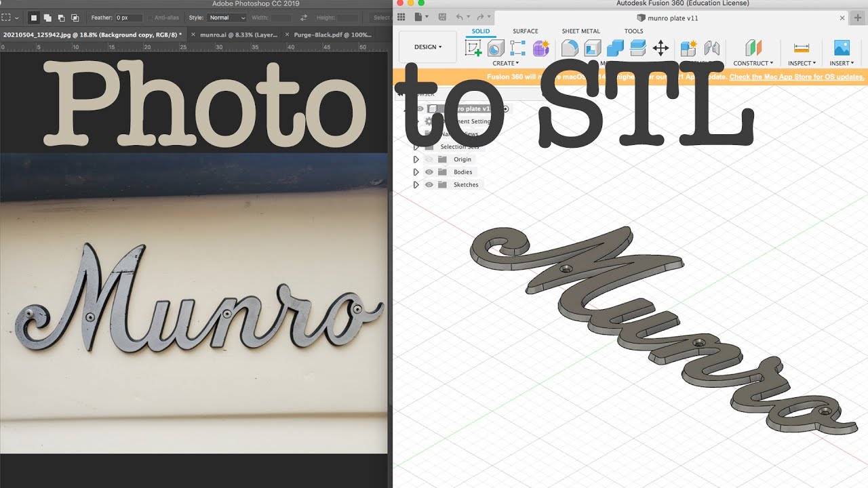Open the DESIGN workspace dropdown
The image size is (868, 488).
pyautogui.click(x=428, y=47)
